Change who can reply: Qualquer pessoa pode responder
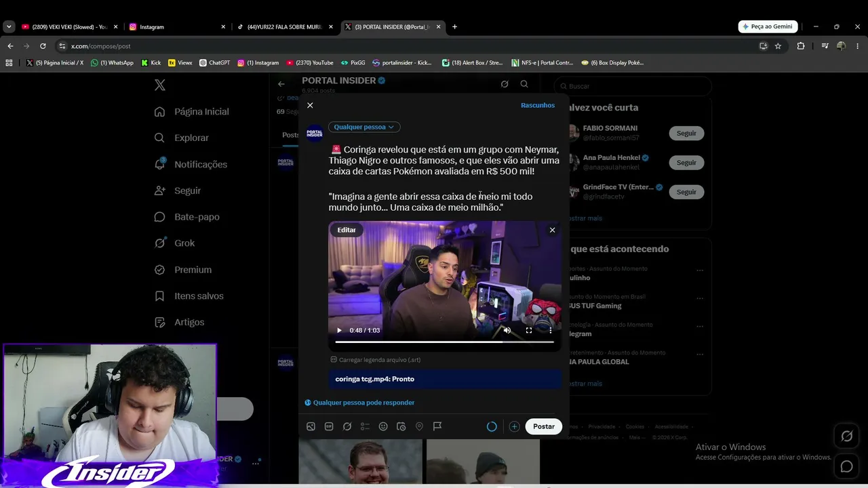The width and height of the screenshot is (868, 488). 359,403
